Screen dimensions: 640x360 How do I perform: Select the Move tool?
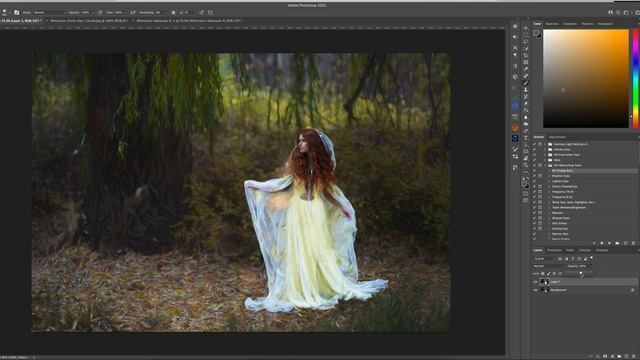pos(525,28)
